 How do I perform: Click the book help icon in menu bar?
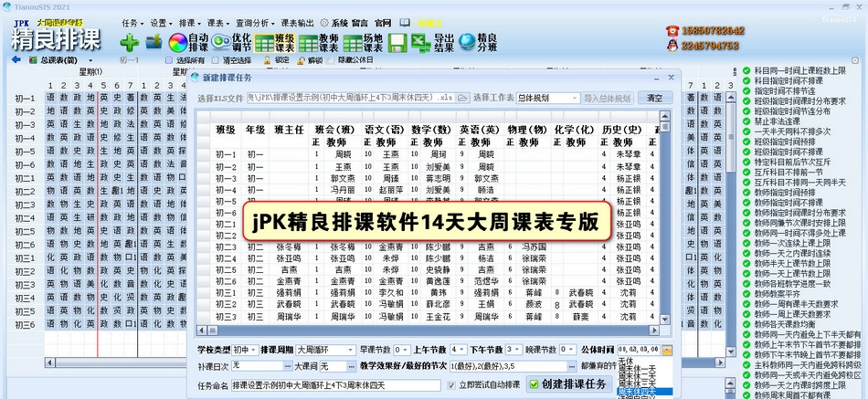[x=405, y=23]
